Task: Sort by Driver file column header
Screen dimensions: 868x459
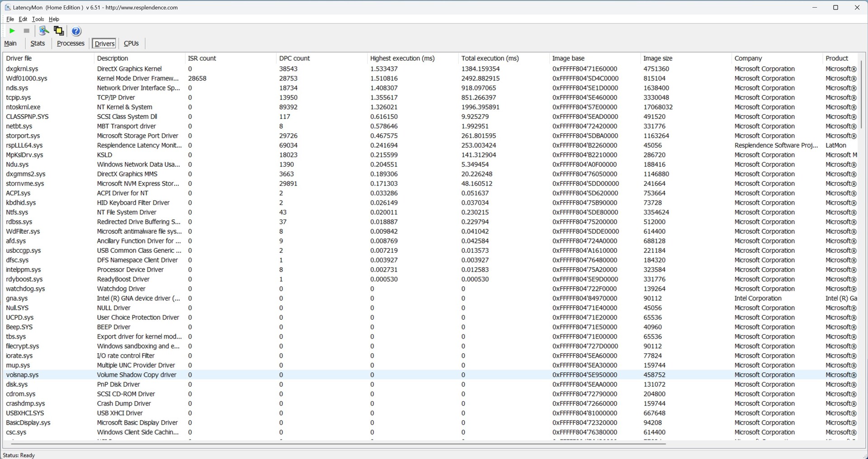Action: pos(48,58)
